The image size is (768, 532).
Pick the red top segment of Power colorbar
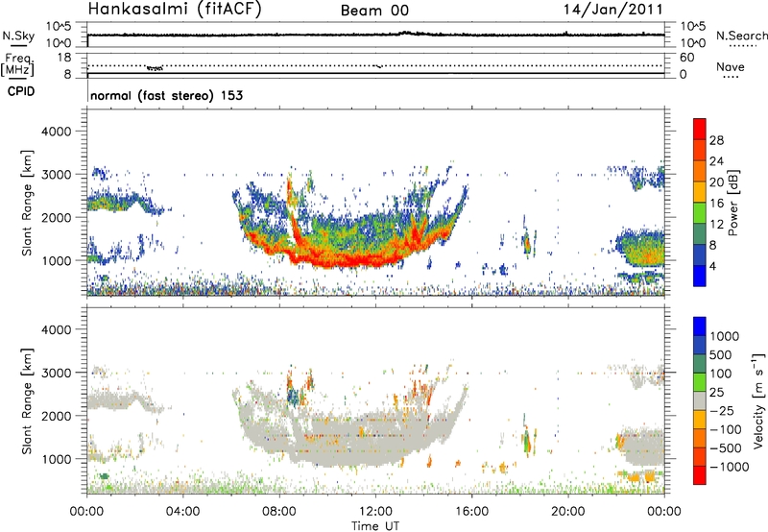click(700, 129)
